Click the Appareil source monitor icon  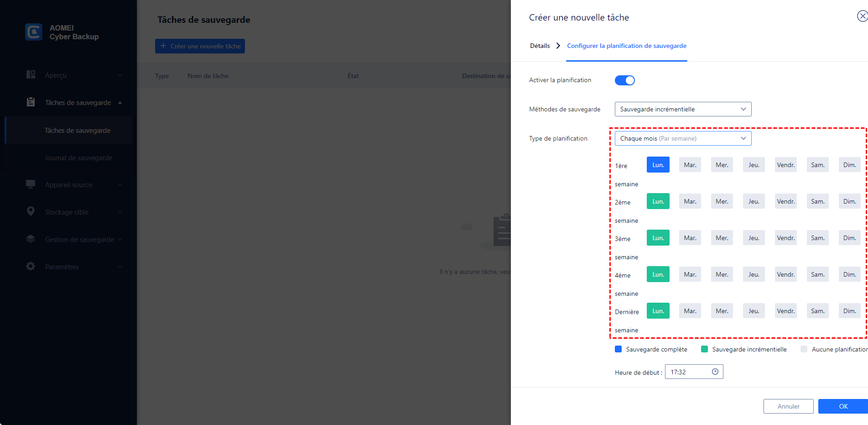click(31, 184)
